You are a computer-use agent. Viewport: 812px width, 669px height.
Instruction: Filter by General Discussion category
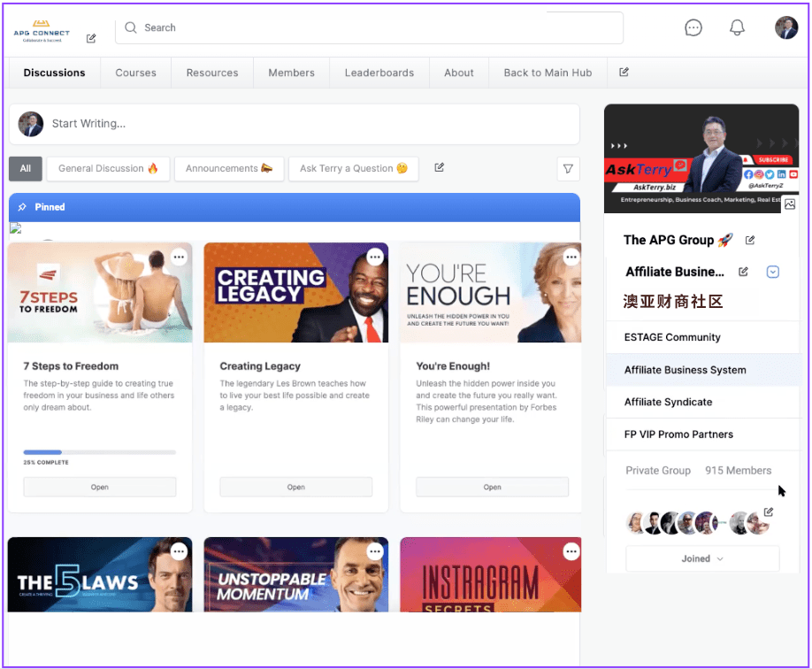[x=108, y=168]
